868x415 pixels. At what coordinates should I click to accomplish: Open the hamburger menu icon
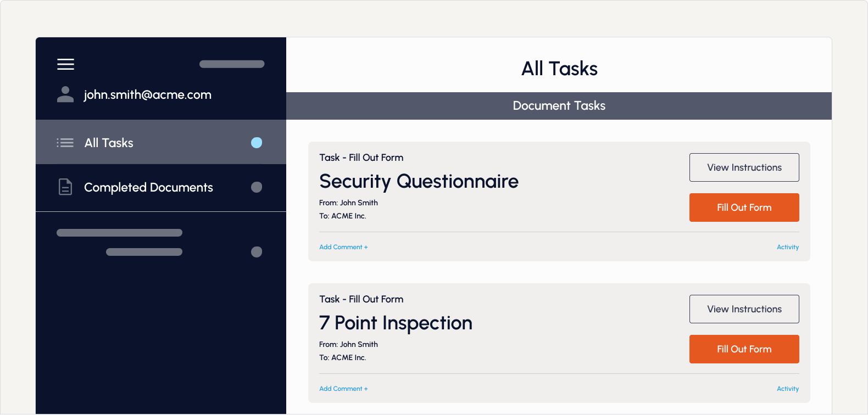pos(65,64)
